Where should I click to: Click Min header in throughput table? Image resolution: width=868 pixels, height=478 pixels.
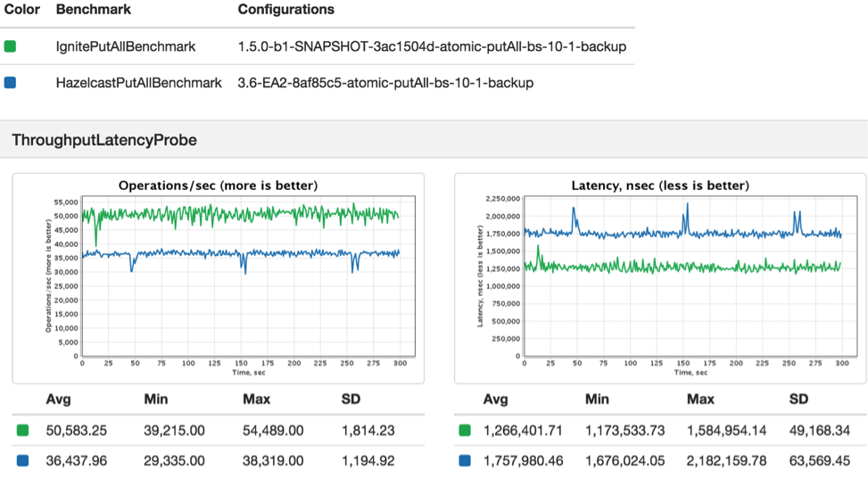156,400
